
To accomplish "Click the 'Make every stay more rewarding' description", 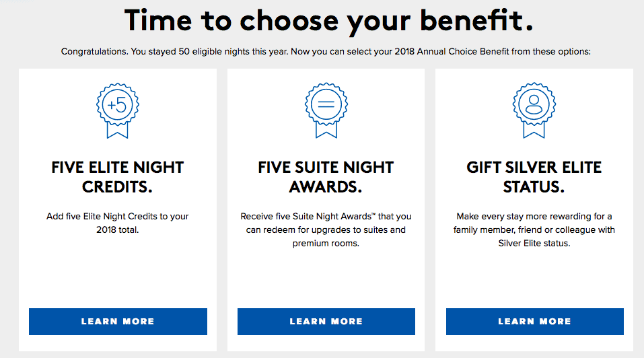I will pyautogui.click(x=534, y=229).
